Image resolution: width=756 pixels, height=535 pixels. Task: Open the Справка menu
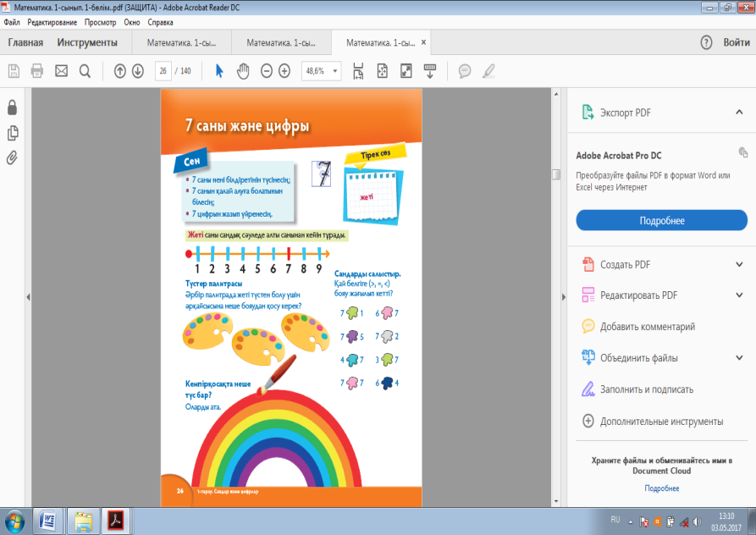(160, 22)
